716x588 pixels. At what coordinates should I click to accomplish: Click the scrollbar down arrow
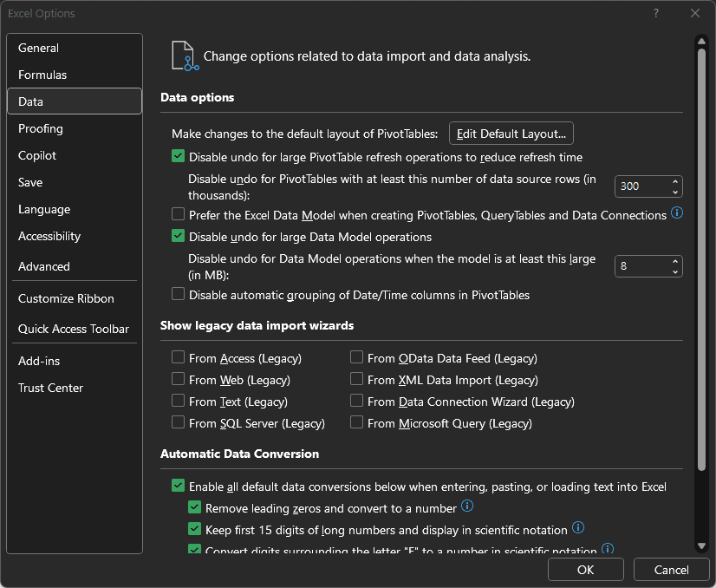[x=701, y=546]
